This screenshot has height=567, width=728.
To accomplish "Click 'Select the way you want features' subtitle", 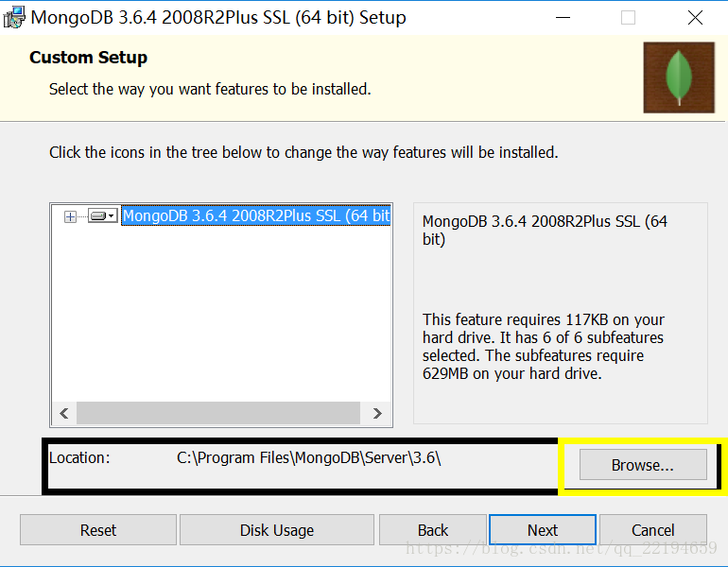I will (x=210, y=89).
